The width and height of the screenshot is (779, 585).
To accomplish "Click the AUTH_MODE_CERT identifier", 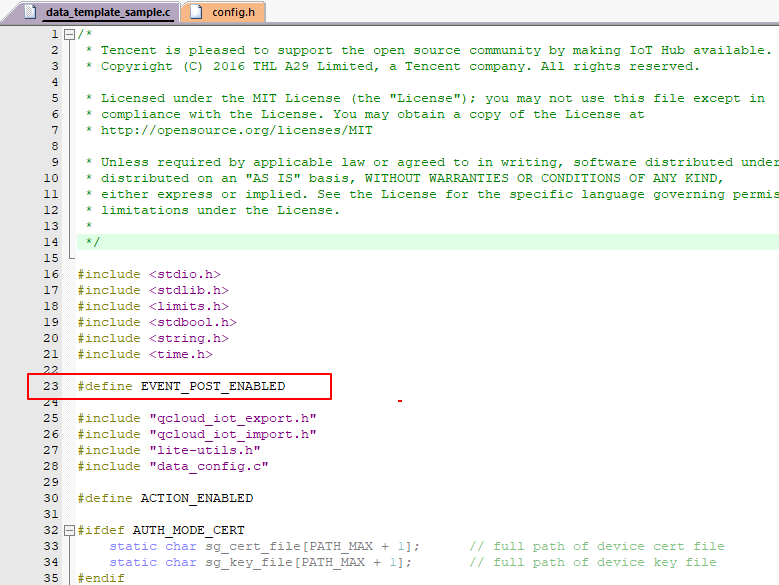I will click(x=189, y=530).
